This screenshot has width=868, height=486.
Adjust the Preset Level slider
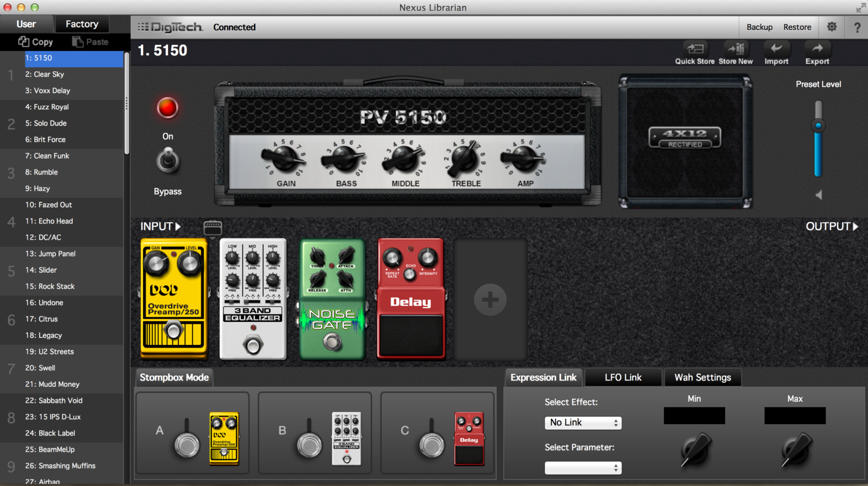[818, 126]
